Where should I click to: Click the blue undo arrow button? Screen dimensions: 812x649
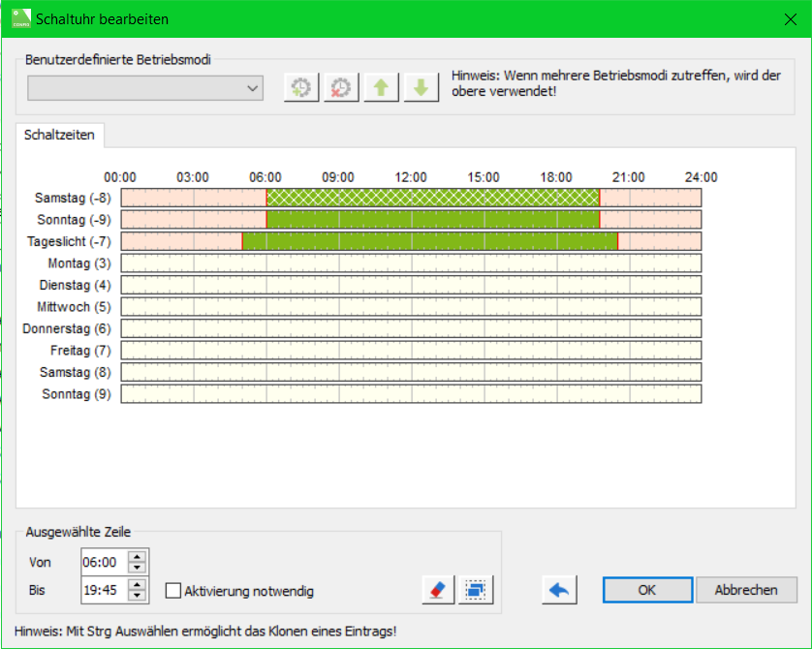[559, 590]
